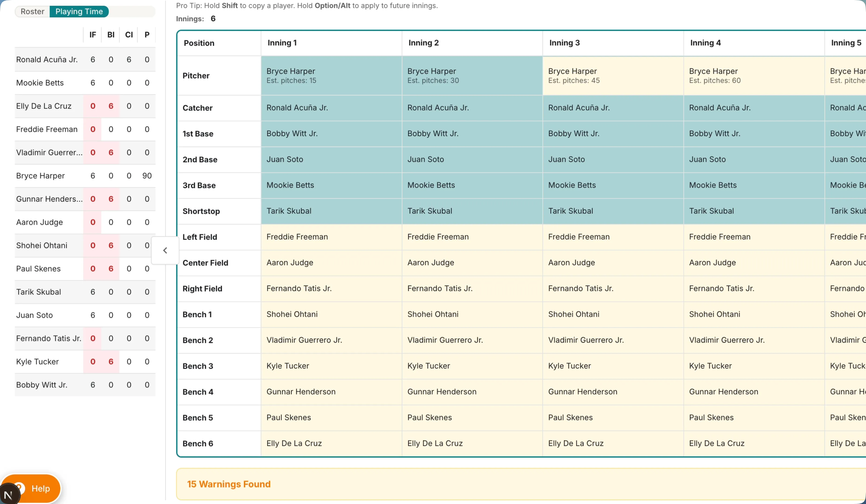Select Mookie Betts at 3rd Base Inning 2
The height and width of the screenshot is (504, 866).
pos(472,185)
